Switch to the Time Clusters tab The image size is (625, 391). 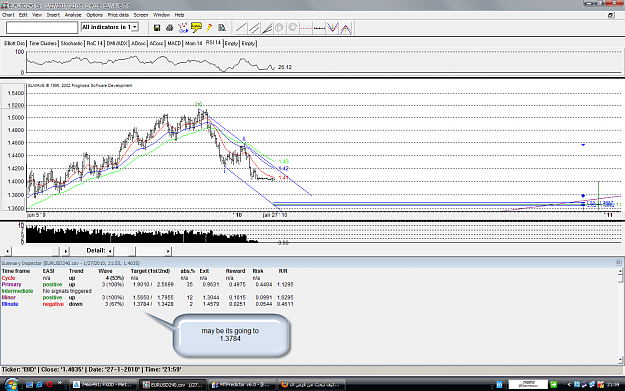point(43,43)
